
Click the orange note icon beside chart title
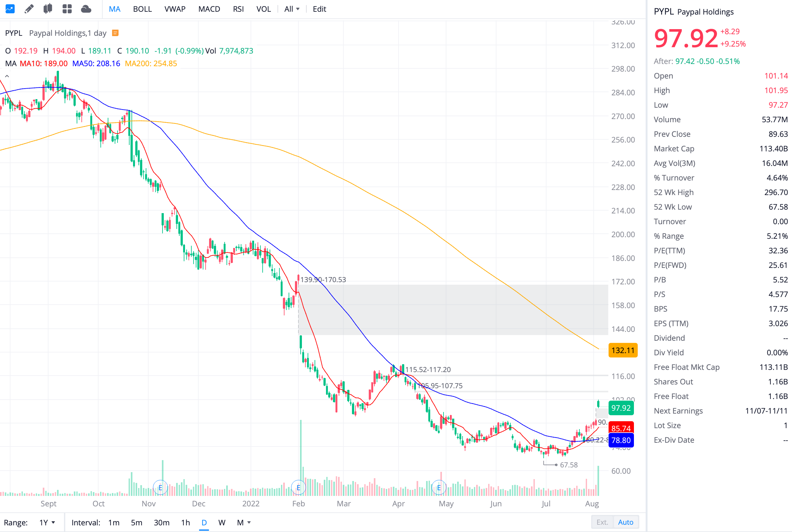coord(115,33)
